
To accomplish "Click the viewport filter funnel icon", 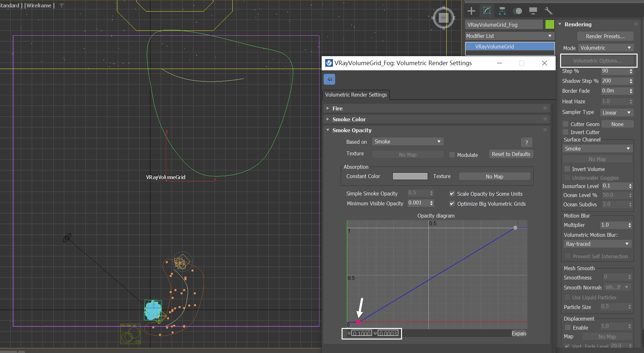I will pyautogui.click(x=62, y=5).
